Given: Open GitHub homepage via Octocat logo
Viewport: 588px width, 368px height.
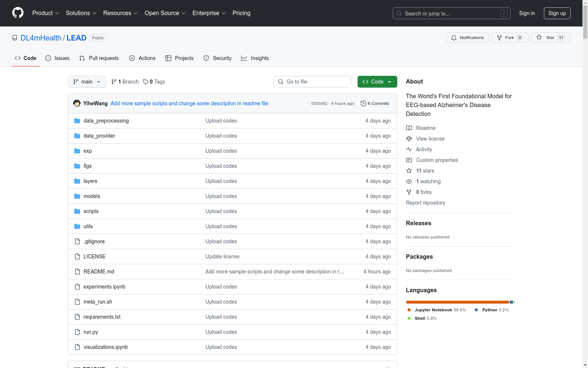Looking at the screenshot, I should pos(18,13).
